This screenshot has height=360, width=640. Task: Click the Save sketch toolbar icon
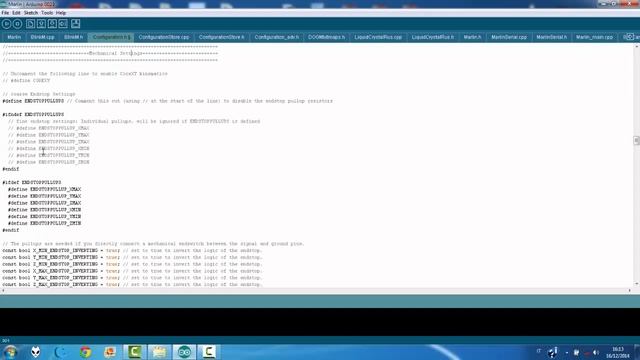(x=52, y=24)
